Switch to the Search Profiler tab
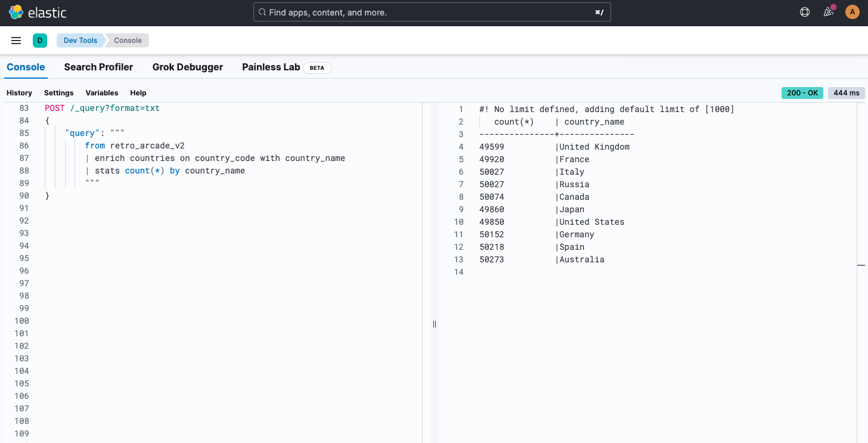 [x=98, y=67]
